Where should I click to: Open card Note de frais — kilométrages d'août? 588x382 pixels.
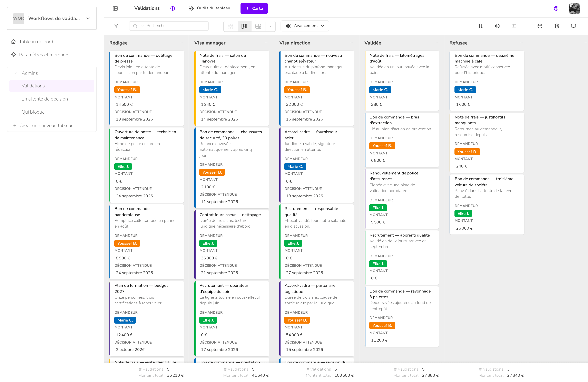coord(402,81)
